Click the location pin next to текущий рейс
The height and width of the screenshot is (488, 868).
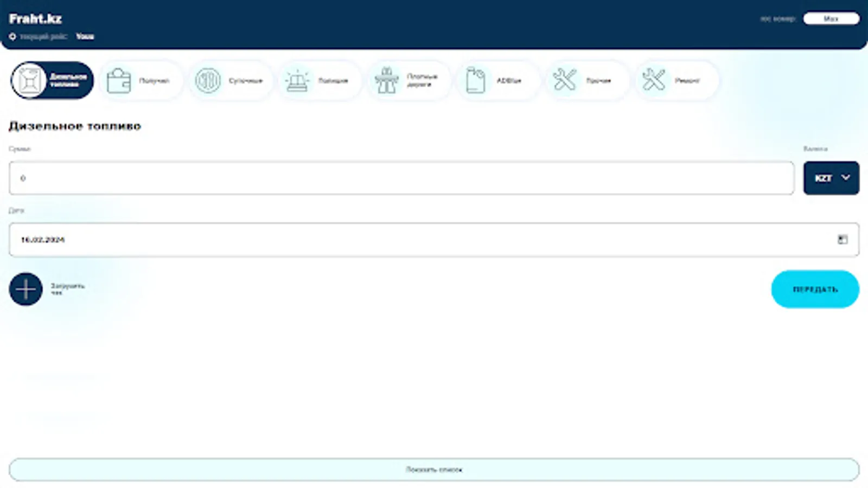13,36
